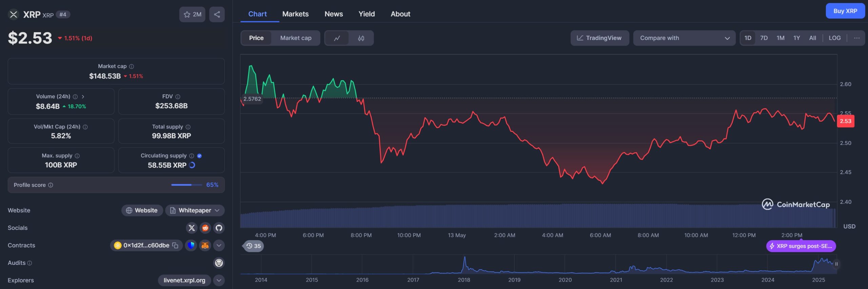
Task: Add XRP to watchlist with star button
Action: coord(192,14)
